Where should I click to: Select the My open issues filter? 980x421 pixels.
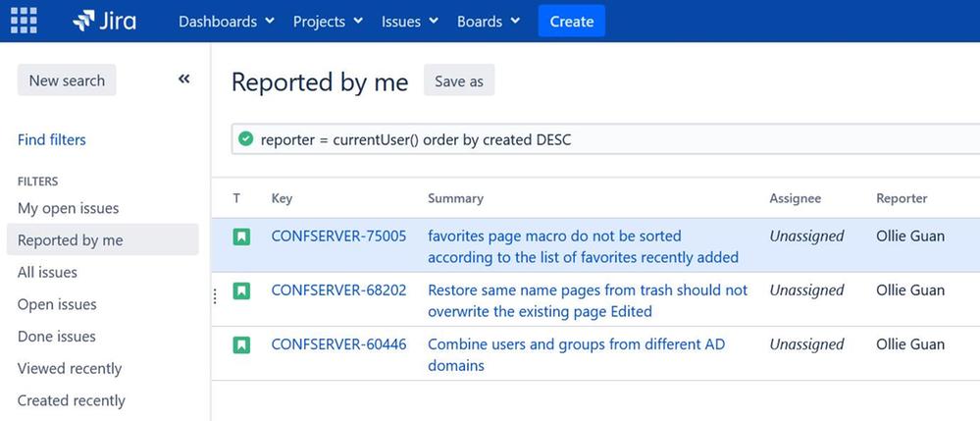click(x=68, y=208)
